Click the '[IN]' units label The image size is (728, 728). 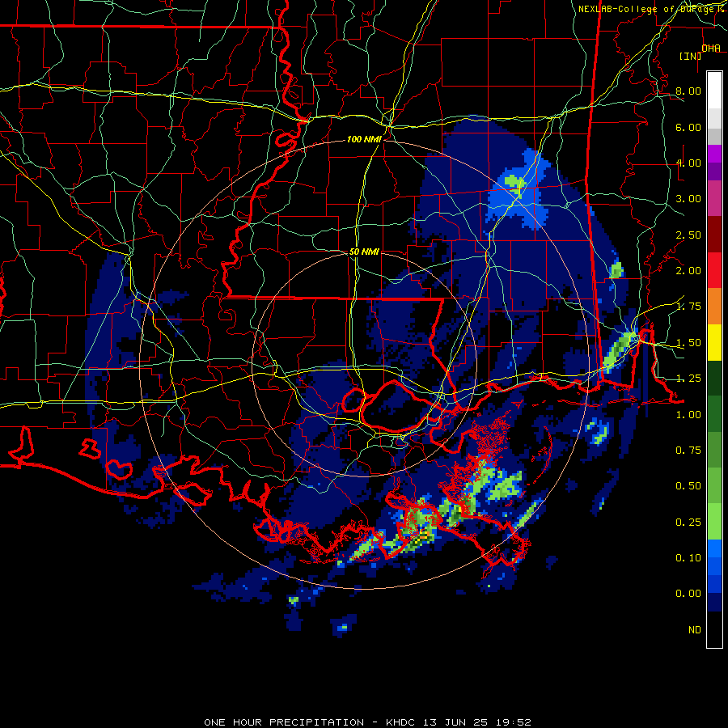pyautogui.click(x=691, y=56)
